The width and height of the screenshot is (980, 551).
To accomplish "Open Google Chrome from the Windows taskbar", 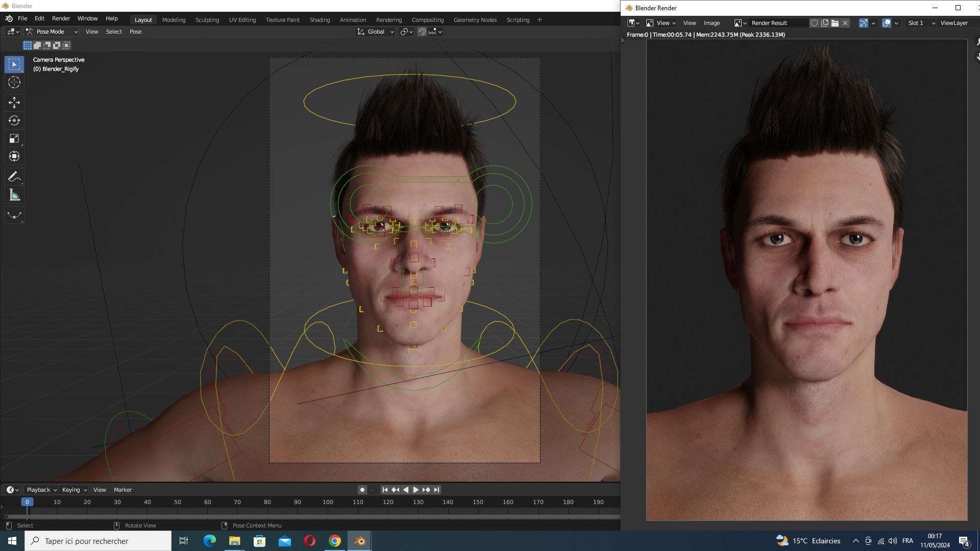I will pos(335,541).
